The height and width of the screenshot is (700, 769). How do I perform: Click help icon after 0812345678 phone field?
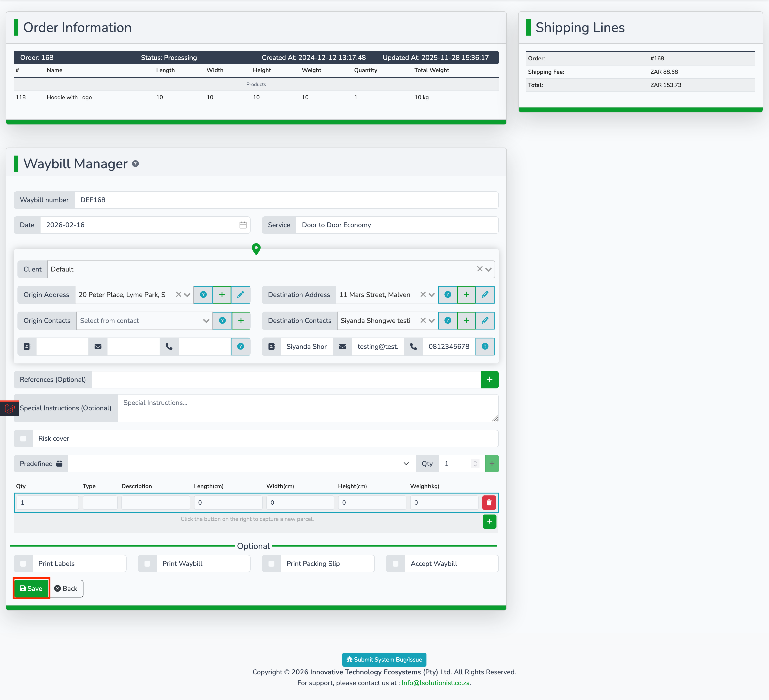click(485, 346)
